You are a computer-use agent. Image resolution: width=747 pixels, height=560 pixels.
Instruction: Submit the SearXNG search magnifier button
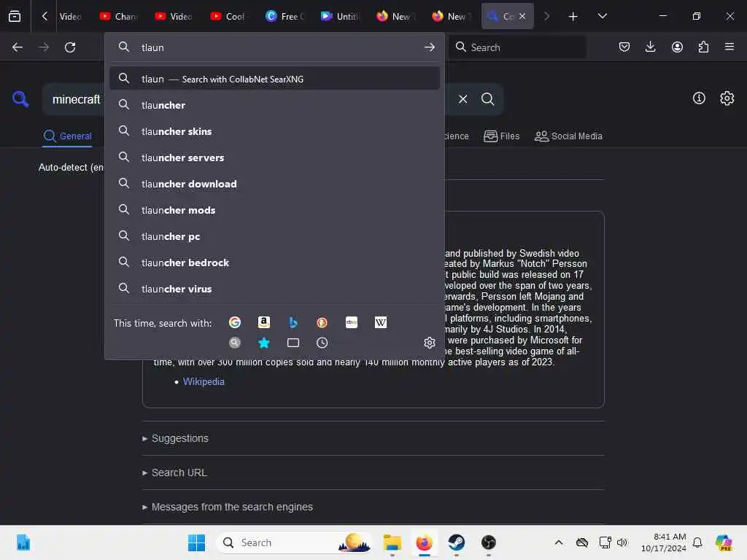pos(487,99)
